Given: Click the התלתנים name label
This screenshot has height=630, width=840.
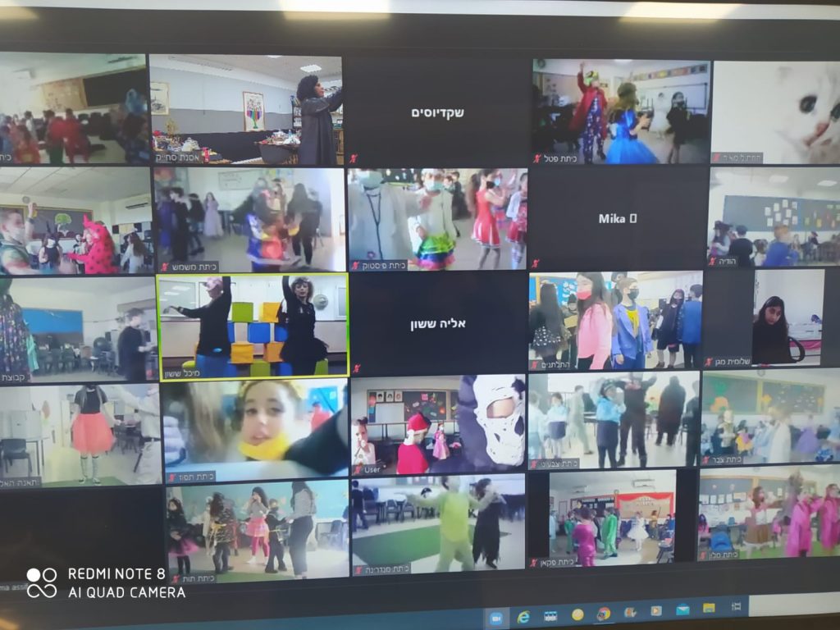Looking at the screenshot, I should (555, 365).
